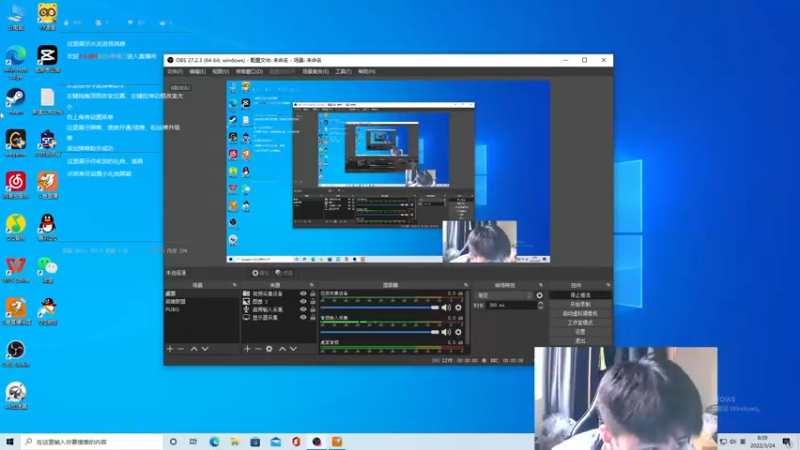Open the 工具(T) menu

pos(343,72)
